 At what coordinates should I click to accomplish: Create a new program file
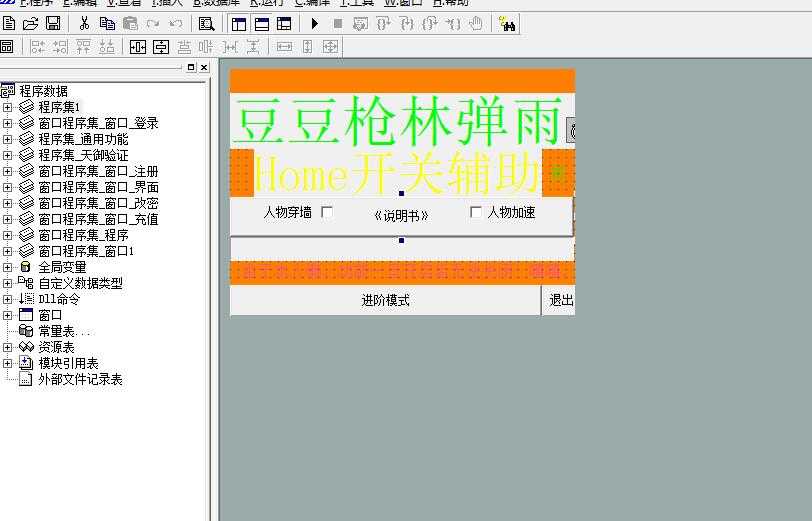point(9,23)
